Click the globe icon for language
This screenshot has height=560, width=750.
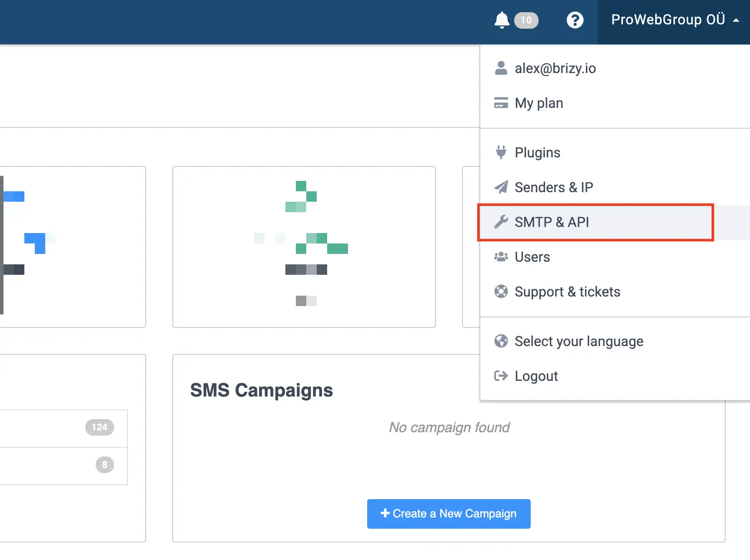tap(501, 341)
